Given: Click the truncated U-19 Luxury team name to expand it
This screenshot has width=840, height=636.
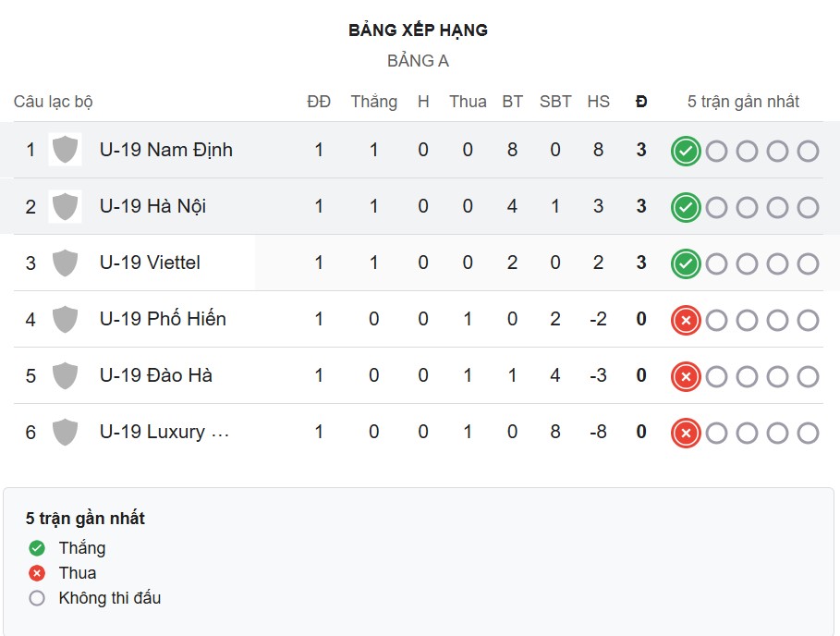Looking at the screenshot, I should (x=164, y=432).
